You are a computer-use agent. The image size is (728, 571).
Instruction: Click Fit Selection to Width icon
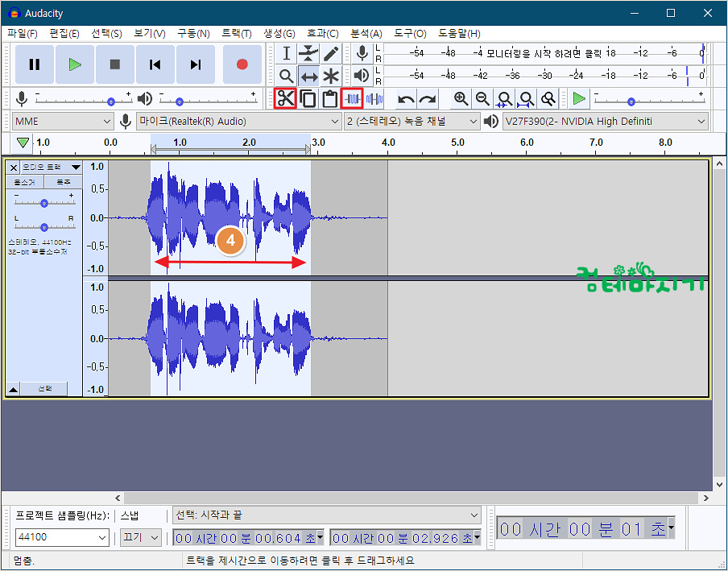504,98
